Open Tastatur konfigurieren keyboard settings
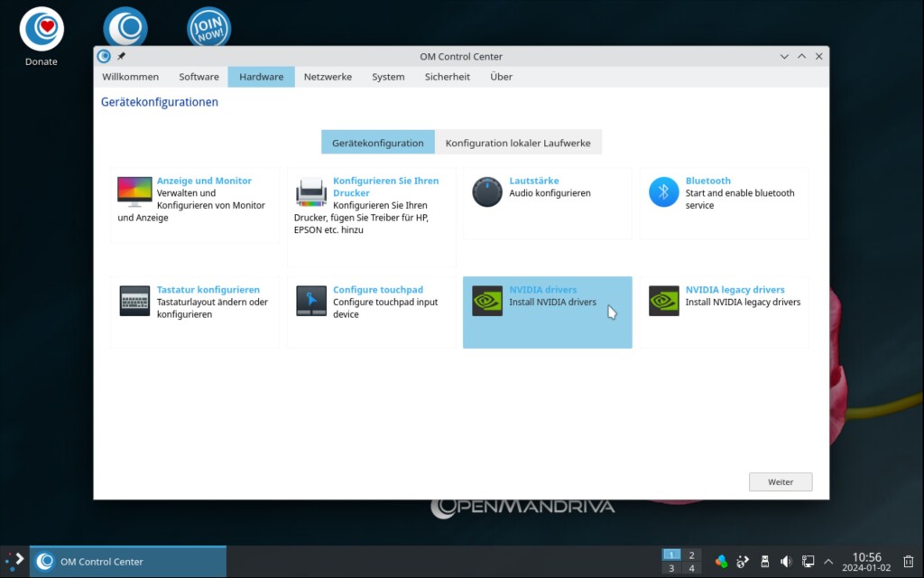Image resolution: width=924 pixels, height=578 pixels. tap(195, 312)
